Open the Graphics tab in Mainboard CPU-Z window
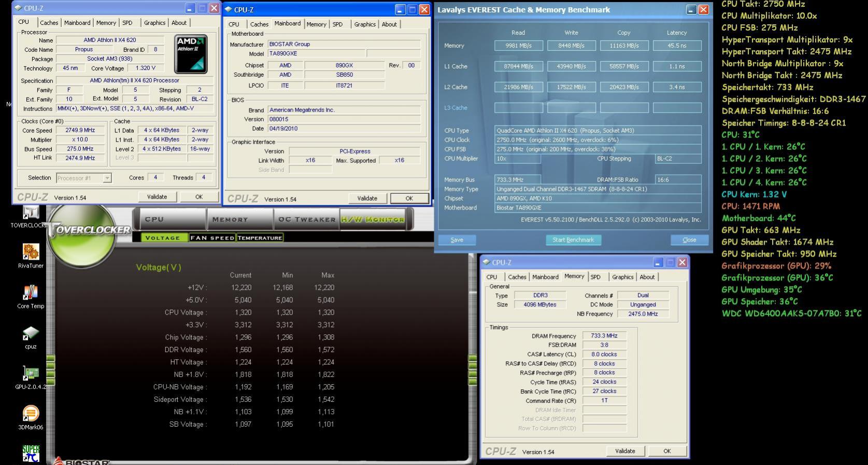This screenshot has height=465, width=868. (x=365, y=24)
